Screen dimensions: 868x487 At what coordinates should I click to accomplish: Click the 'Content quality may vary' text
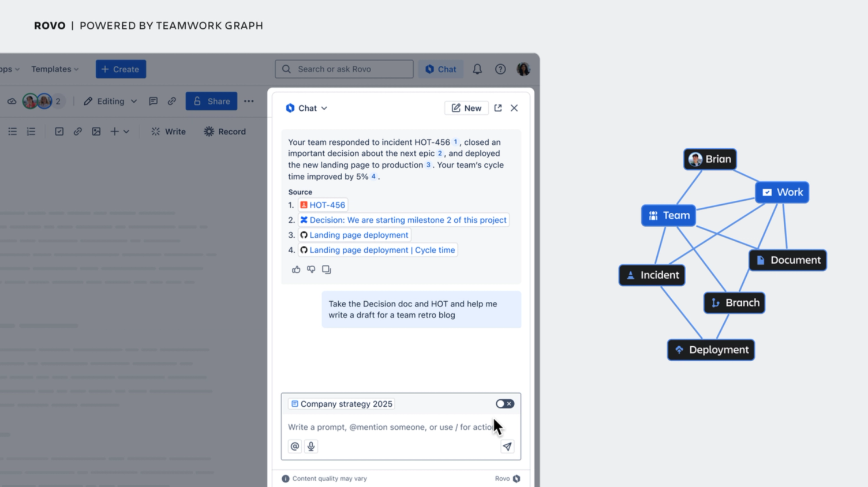click(x=330, y=478)
